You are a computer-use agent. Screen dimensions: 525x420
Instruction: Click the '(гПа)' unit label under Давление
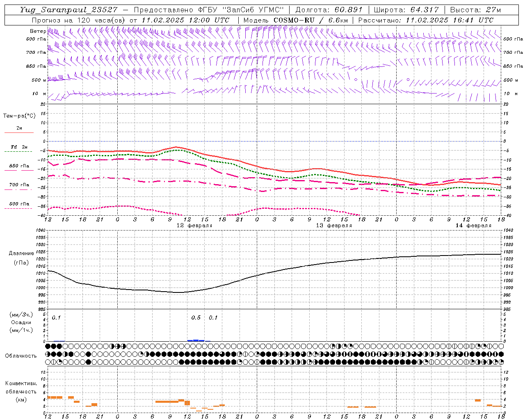(21, 262)
